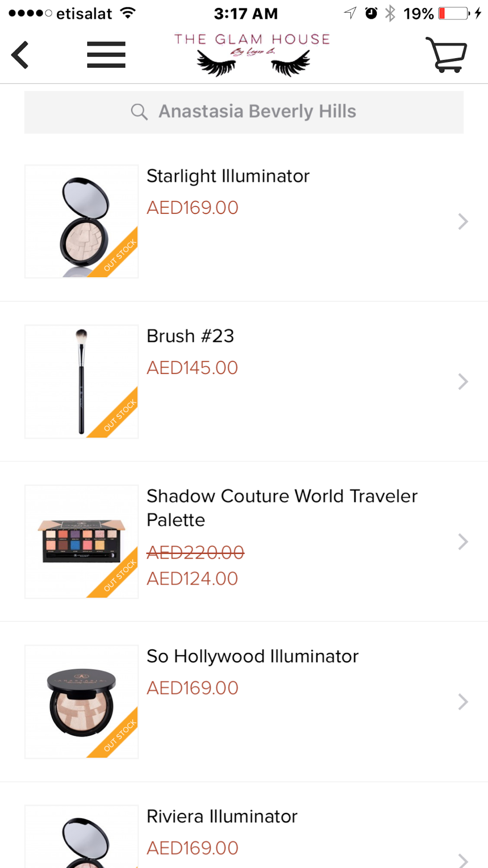
Task: Click the Anastasia Beverly Hills search field
Action: [257, 112]
